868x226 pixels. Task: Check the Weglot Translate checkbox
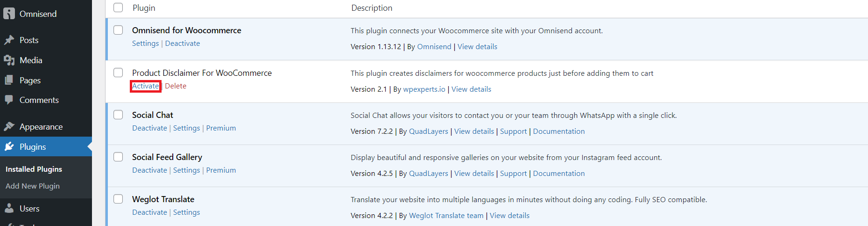click(x=118, y=199)
